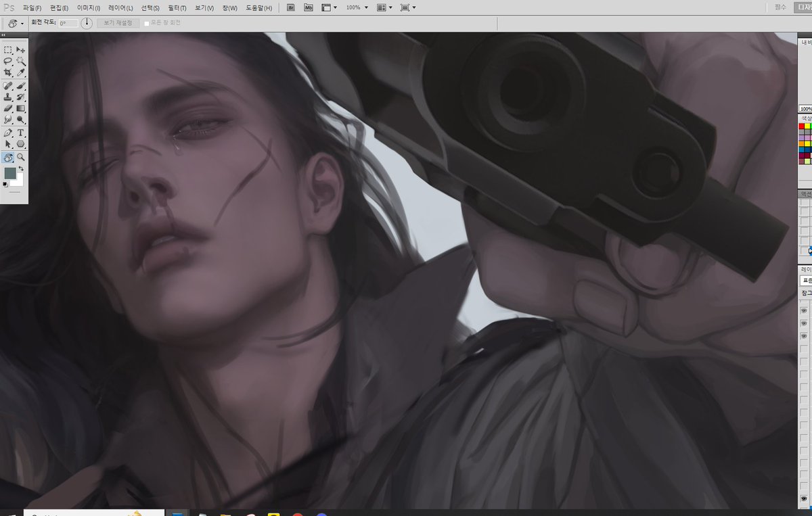Open the 파일(F) menu
Viewport: 812px width, 516px height.
point(32,8)
